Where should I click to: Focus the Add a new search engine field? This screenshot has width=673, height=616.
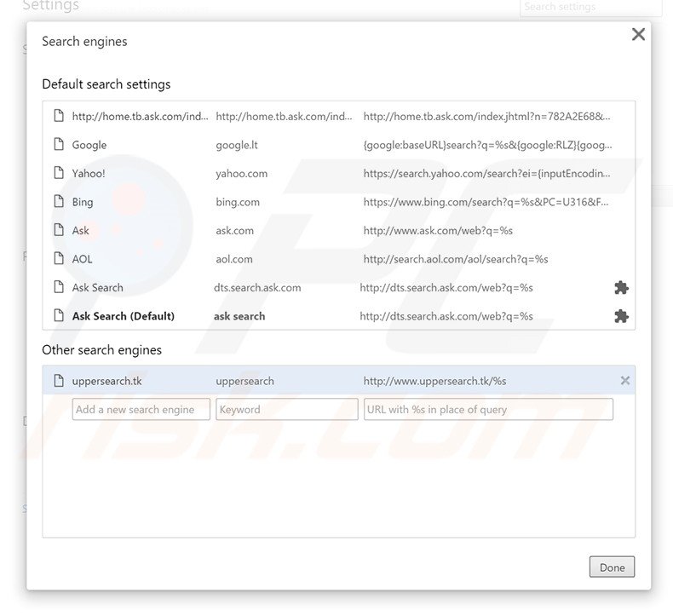141,409
